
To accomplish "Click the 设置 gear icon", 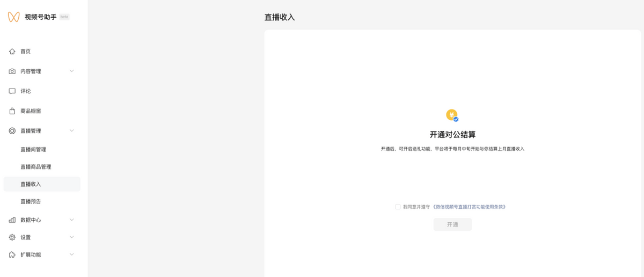I will pos(12,237).
